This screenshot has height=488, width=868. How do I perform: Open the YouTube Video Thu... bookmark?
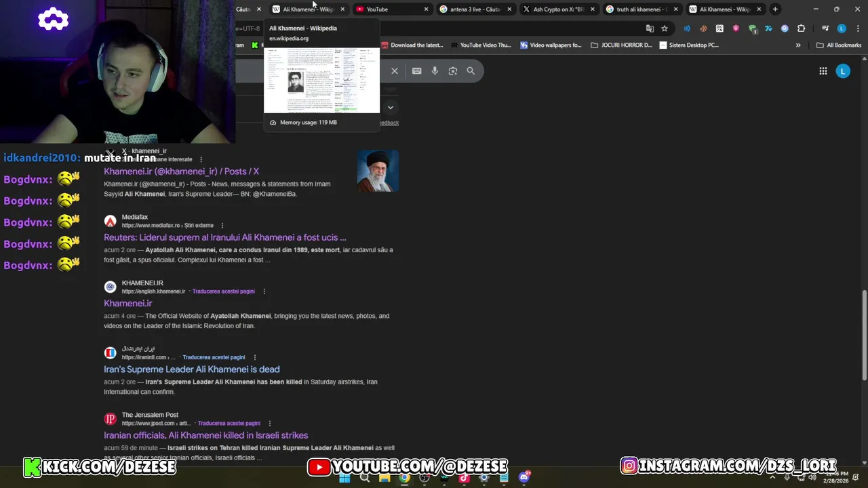(x=481, y=45)
